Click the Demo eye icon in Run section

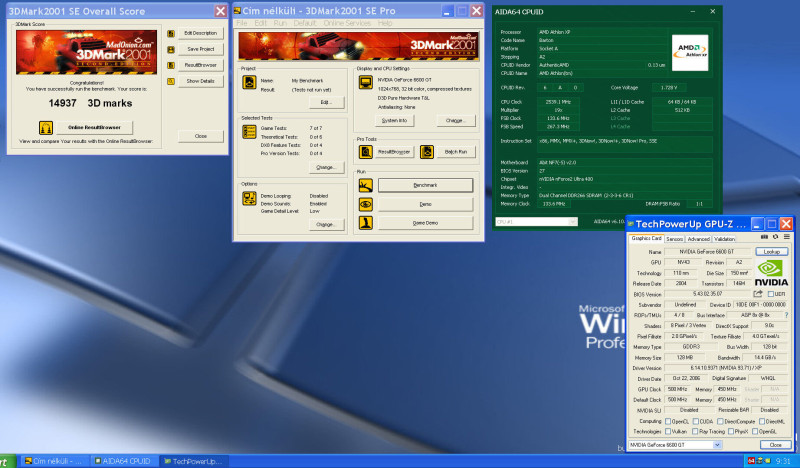(x=365, y=204)
